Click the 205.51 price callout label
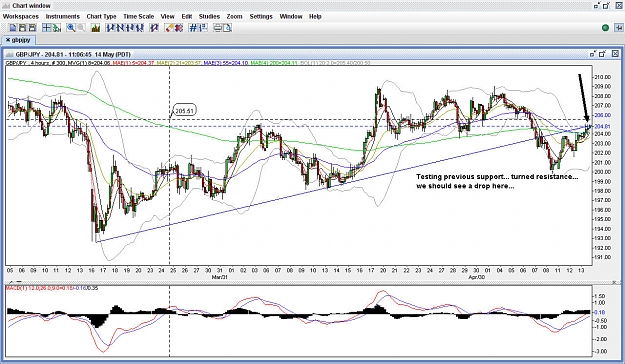This screenshot has height=364, width=625. 185,111
